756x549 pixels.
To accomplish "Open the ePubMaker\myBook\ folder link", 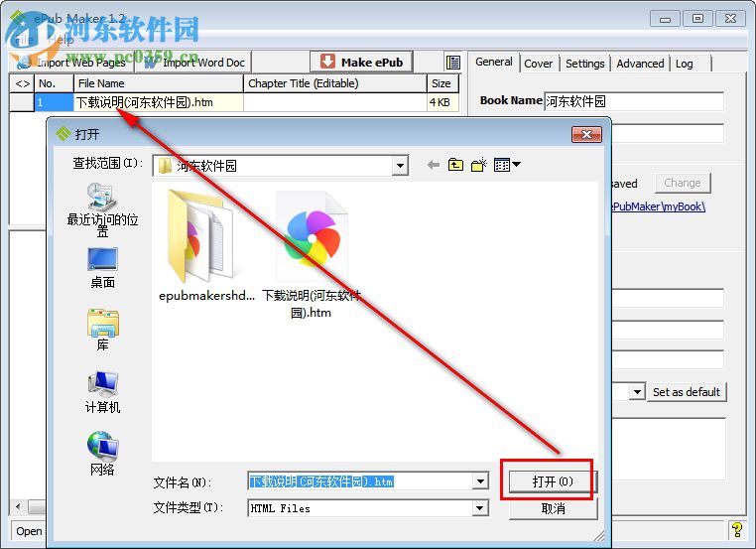I will (659, 206).
